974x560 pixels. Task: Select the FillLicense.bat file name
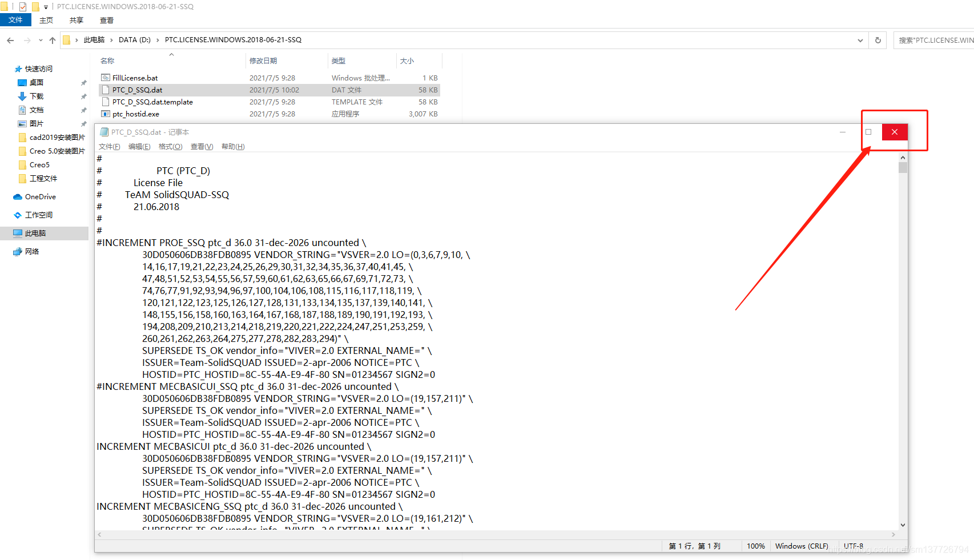click(x=135, y=78)
